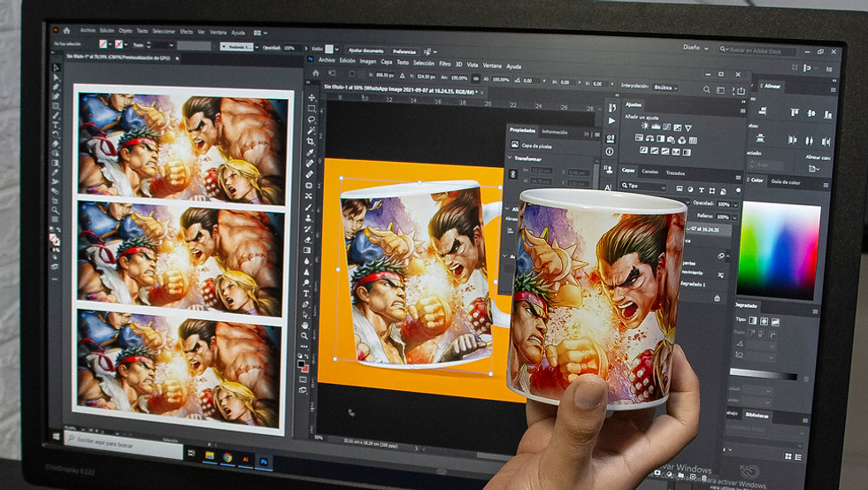Open Photoshop's Imagen menu
This screenshot has width=868, height=490.
click(x=367, y=61)
